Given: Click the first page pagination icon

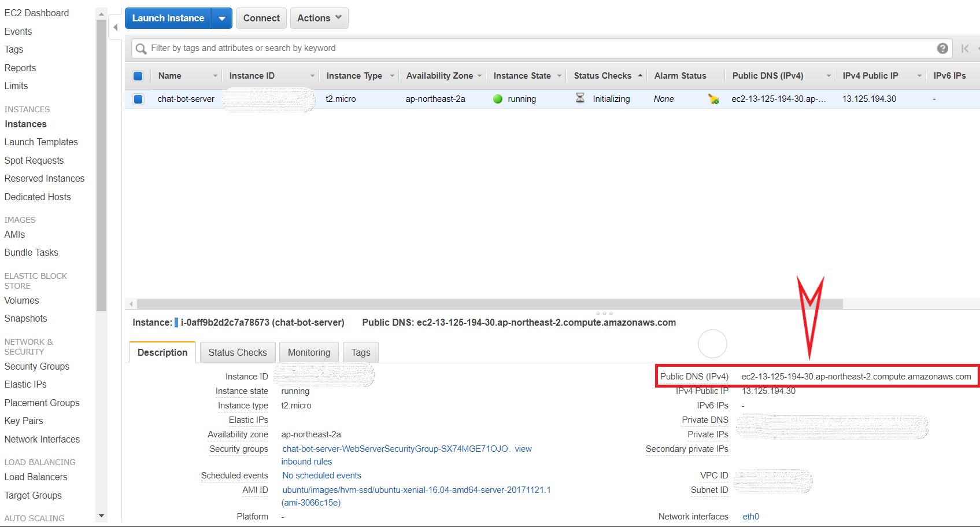Looking at the screenshot, I should (x=965, y=49).
